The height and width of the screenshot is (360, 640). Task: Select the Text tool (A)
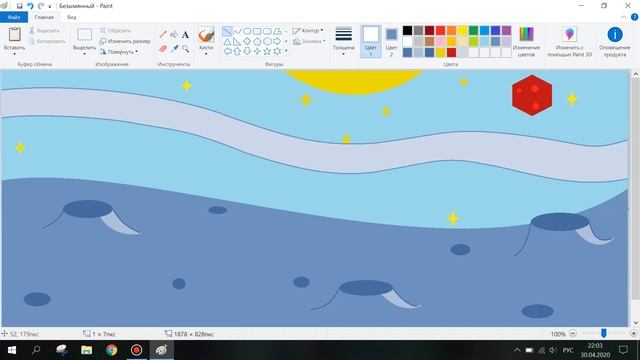coord(185,35)
